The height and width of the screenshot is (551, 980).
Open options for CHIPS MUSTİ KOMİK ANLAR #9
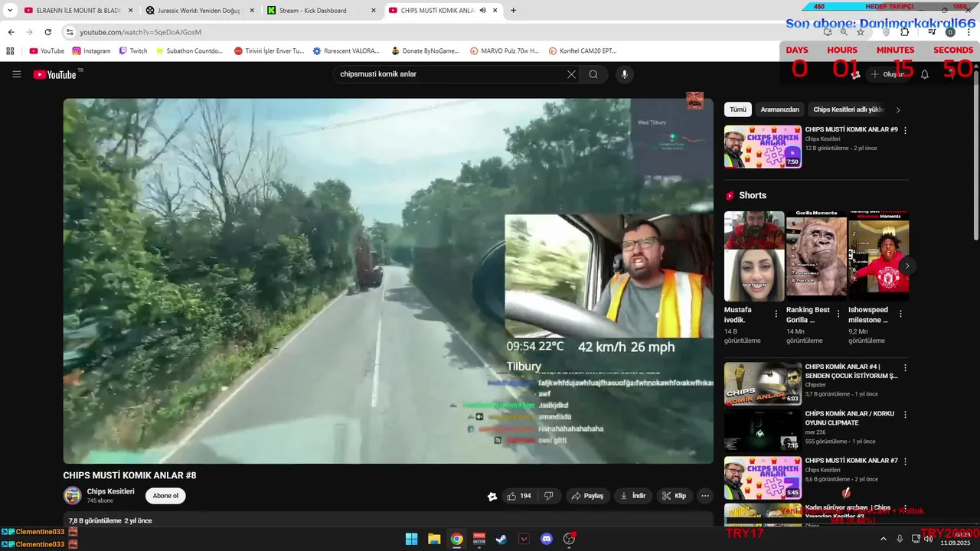pyautogui.click(x=905, y=131)
